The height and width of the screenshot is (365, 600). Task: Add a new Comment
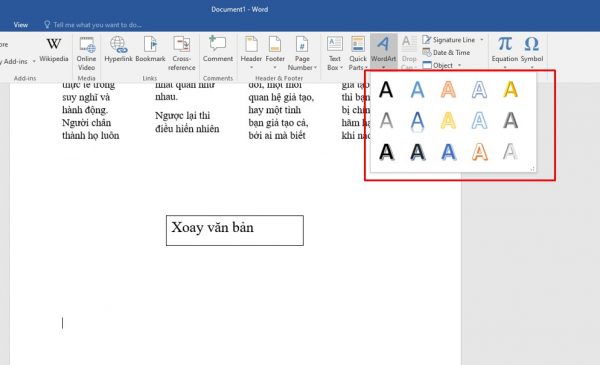pyautogui.click(x=218, y=50)
